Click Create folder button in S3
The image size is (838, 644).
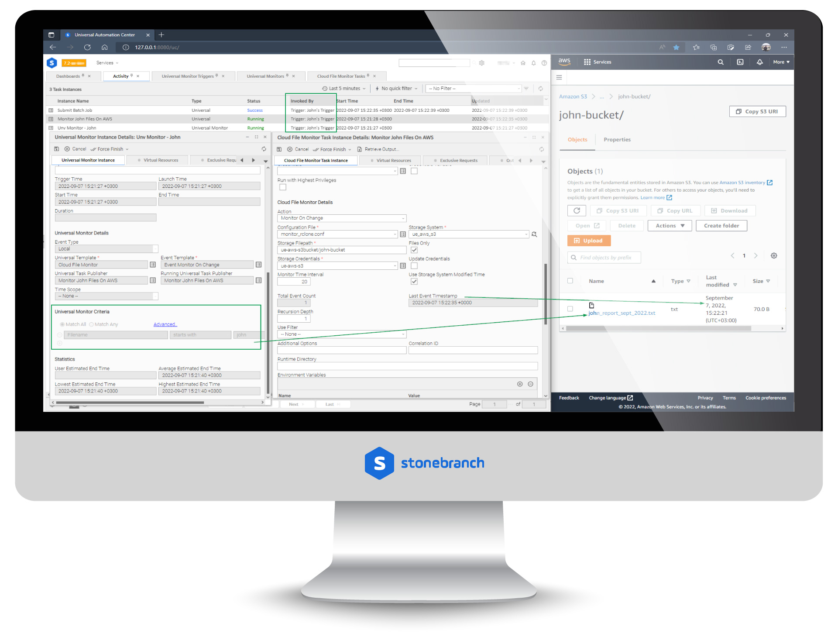721,226
